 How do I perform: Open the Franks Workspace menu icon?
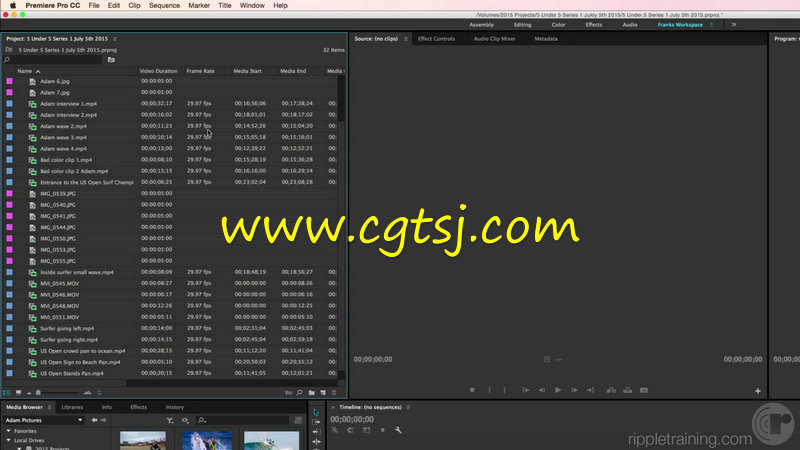tap(712, 24)
